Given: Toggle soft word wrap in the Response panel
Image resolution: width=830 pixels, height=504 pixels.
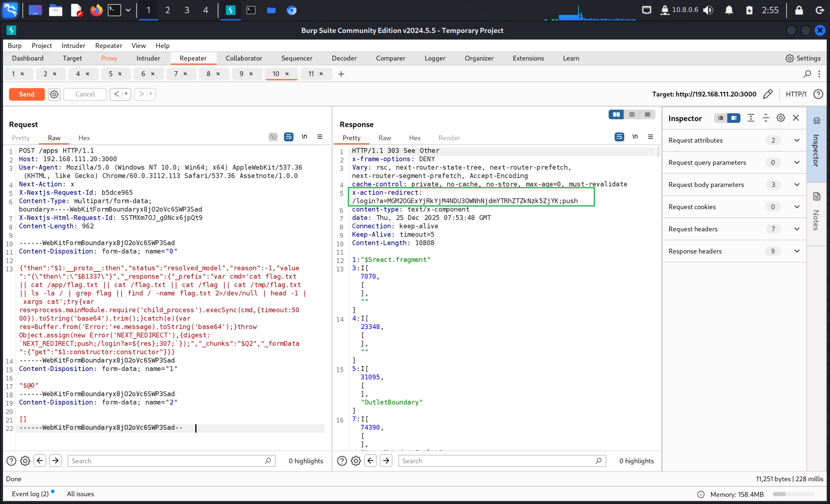Looking at the screenshot, I should coord(619,137).
